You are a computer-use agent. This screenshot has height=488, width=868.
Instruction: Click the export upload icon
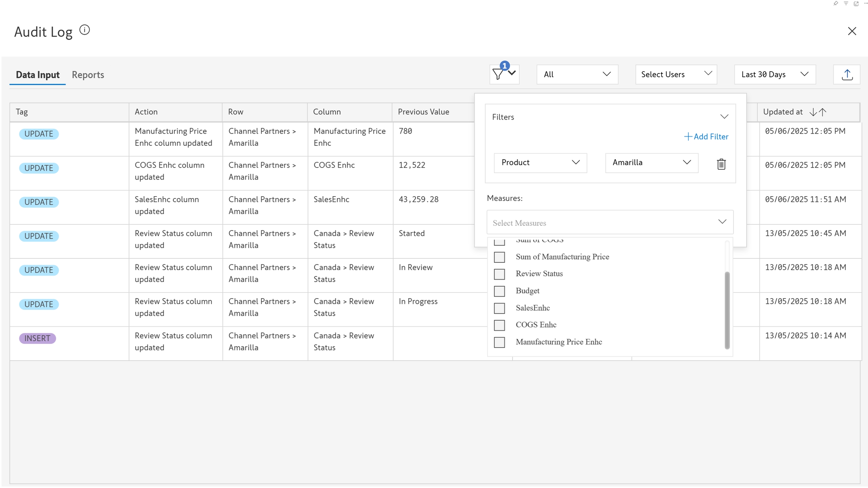[847, 75]
